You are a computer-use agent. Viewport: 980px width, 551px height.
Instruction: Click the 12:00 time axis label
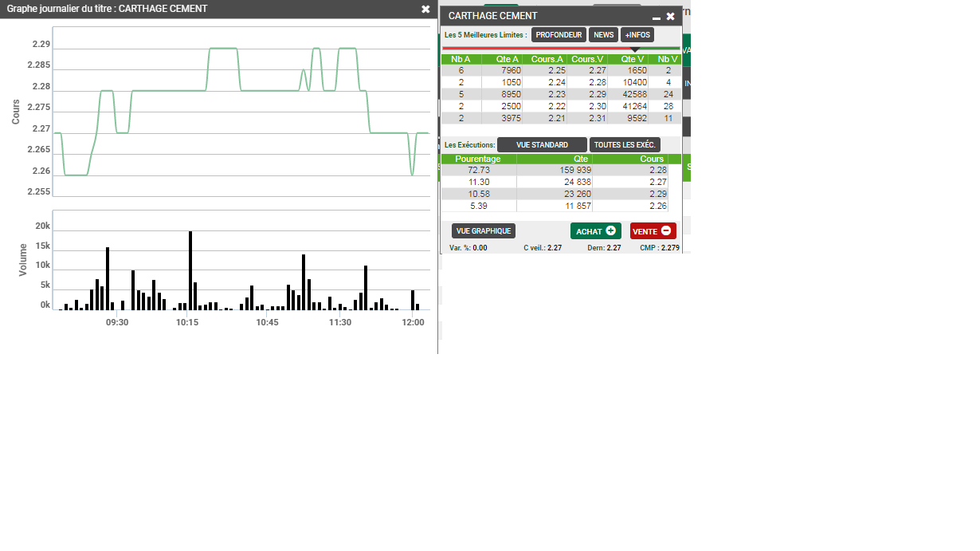click(x=413, y=322)
